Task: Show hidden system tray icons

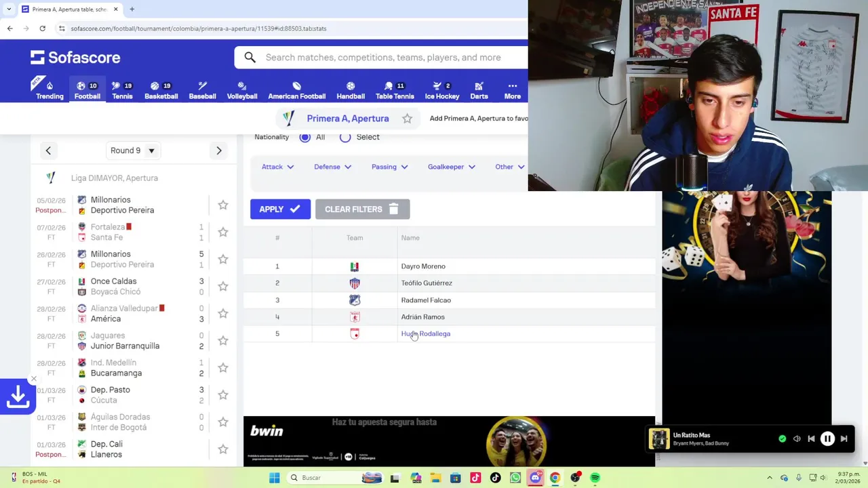Action: coord(769,478)
